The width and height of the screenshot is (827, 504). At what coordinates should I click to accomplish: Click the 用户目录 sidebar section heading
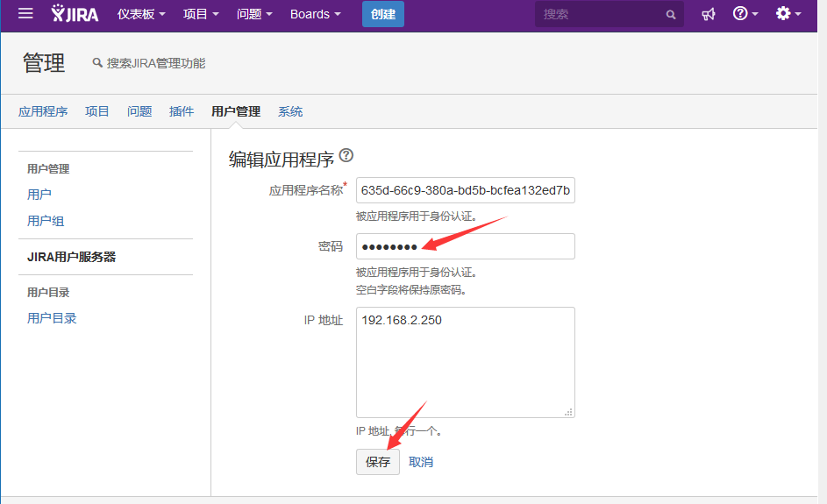click(48, 292)
